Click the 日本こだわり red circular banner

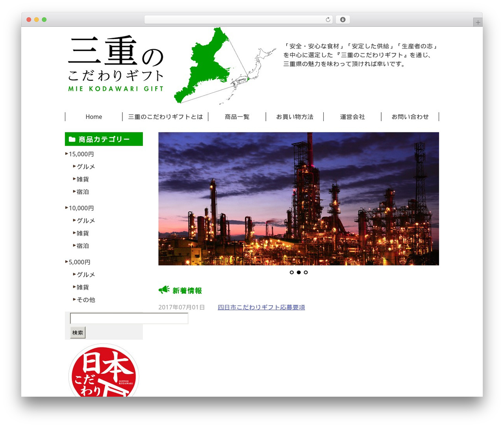coord(104,370)
